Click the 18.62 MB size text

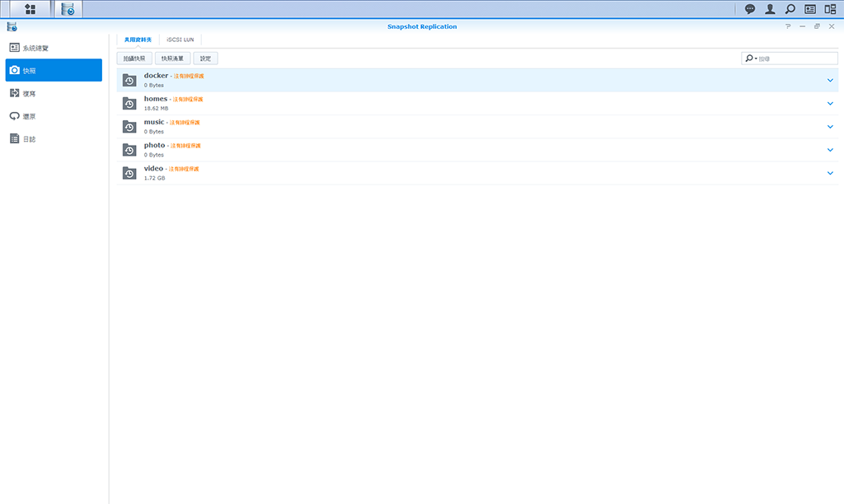click(156, 108)
